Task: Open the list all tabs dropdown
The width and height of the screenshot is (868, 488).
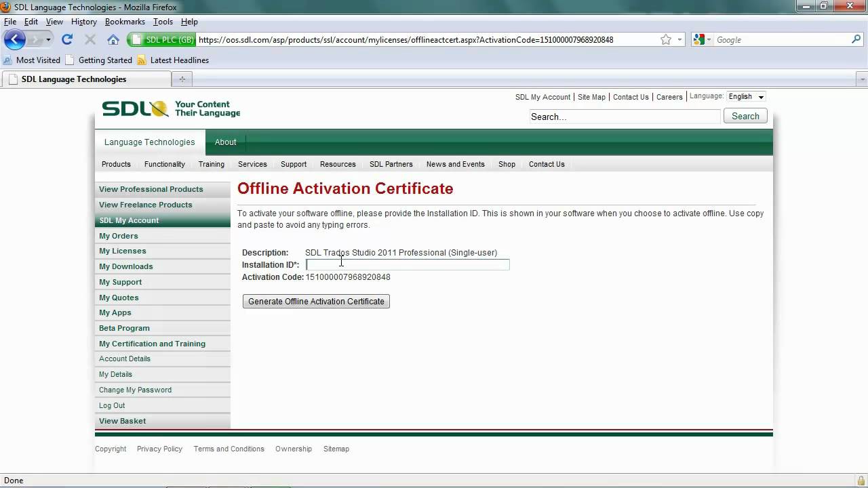Action: [863, 79]
